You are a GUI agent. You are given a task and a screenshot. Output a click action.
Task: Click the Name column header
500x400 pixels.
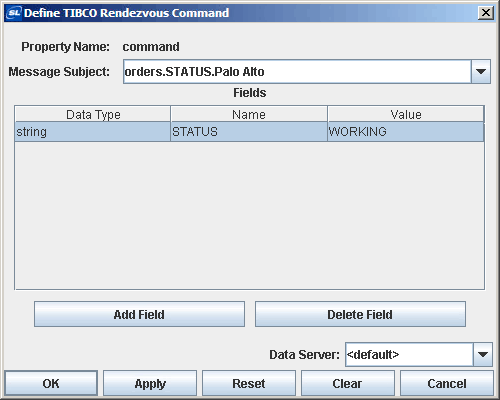click(249, 114)
